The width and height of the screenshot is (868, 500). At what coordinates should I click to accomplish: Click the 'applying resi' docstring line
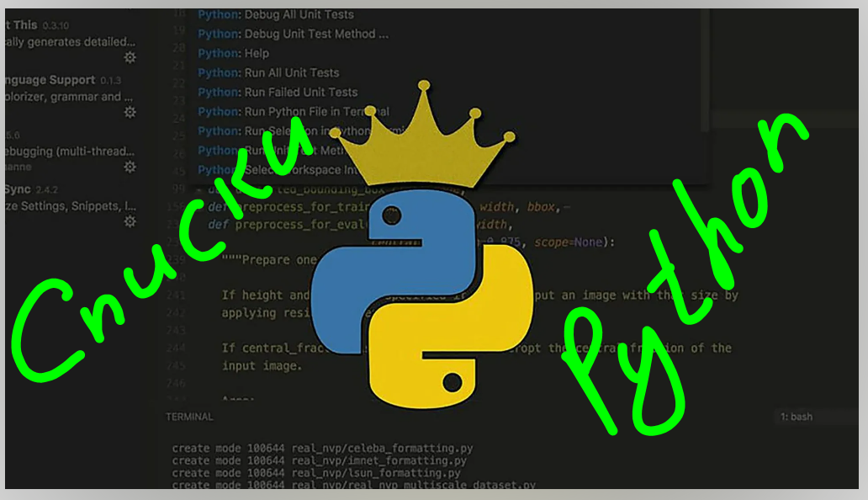point(266,313)
